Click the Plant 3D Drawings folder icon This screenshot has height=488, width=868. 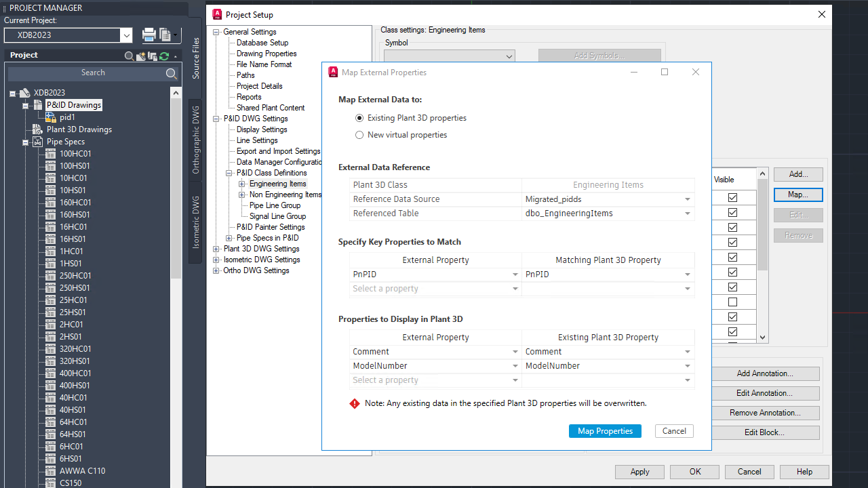coord(38,129)
